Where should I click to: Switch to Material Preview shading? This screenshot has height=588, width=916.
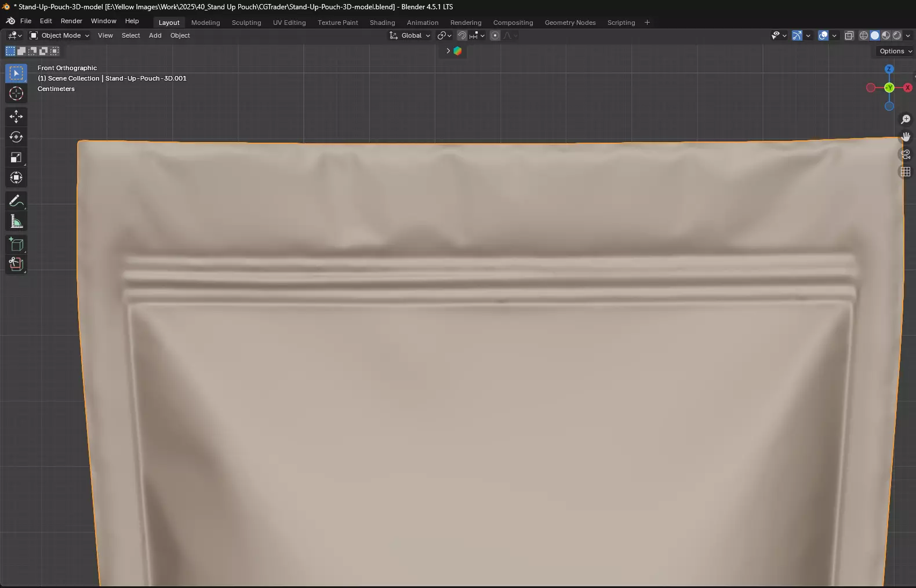tap(886, 35)
